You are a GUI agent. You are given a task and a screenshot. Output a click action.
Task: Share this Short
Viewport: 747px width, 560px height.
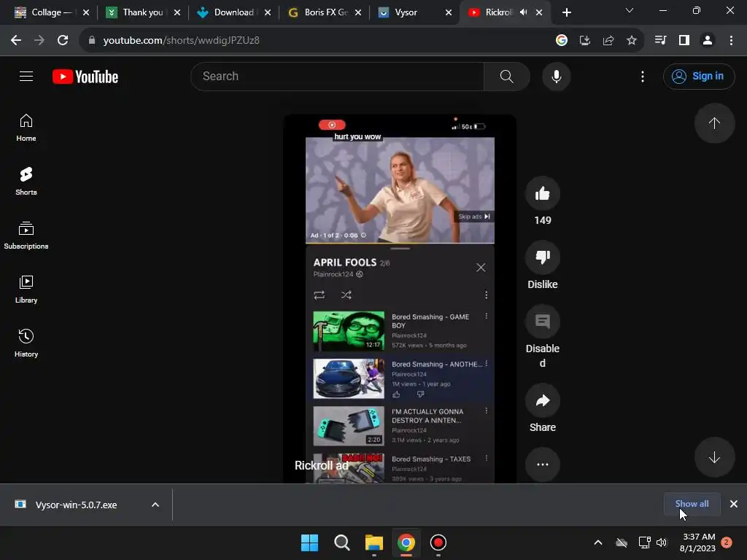[542, 400]
